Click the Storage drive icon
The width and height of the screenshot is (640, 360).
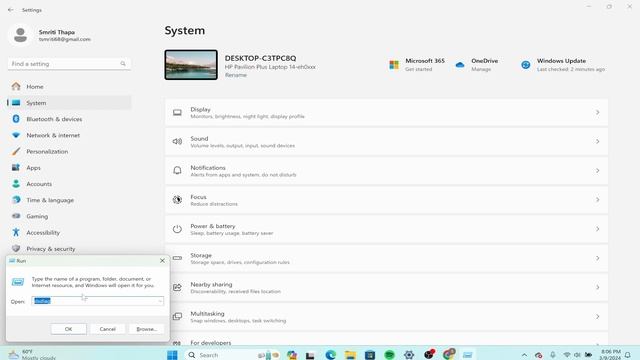point(177,258)
